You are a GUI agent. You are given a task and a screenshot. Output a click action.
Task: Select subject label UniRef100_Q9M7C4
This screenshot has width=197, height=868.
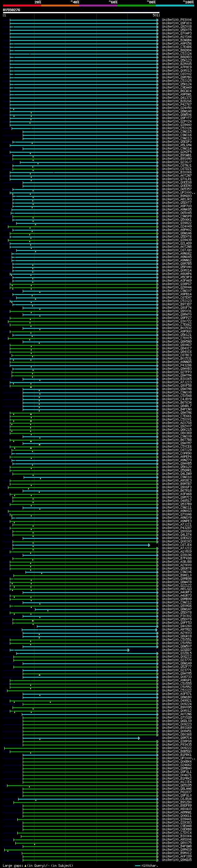177,738
